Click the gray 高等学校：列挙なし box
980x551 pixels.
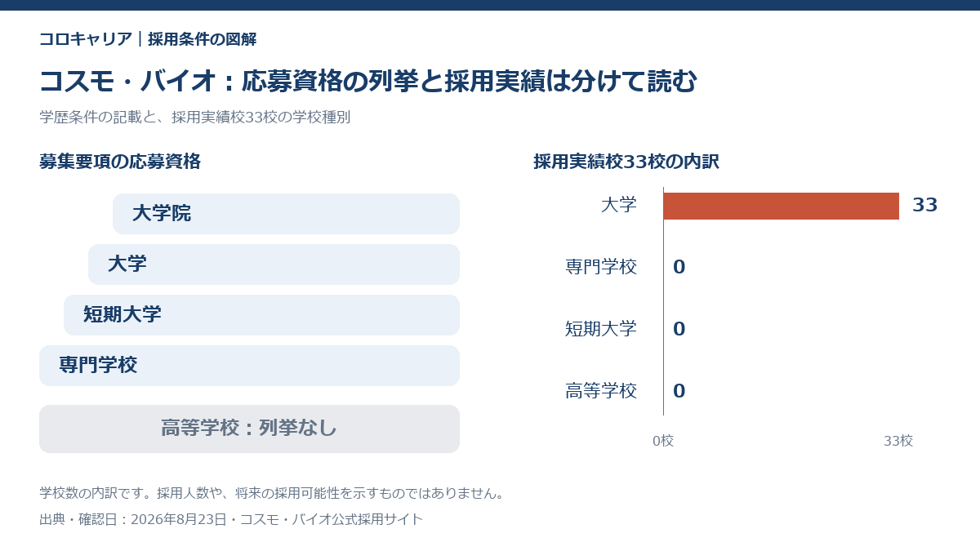pos(249,429)
